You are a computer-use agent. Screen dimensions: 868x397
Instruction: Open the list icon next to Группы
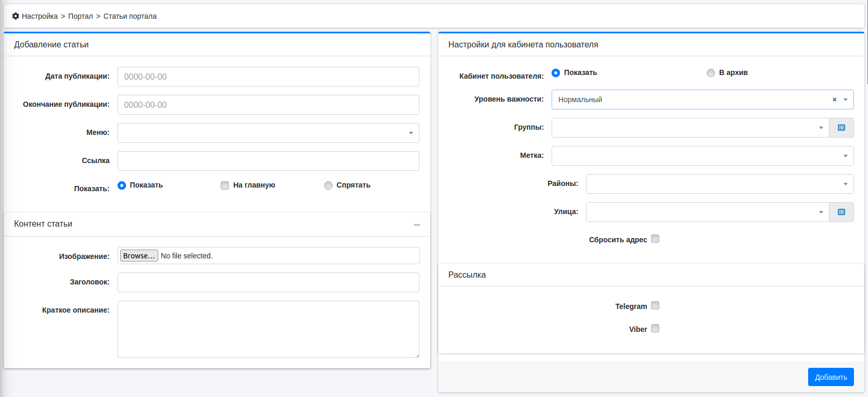coord(841,128)
